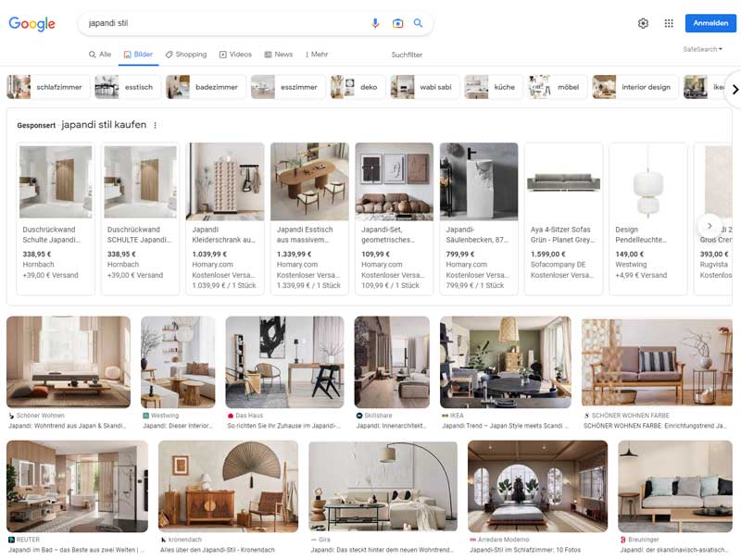The height and width of the screenshot is (560, 741).
Task: Click the Google logo
Action: click(32, 24)
